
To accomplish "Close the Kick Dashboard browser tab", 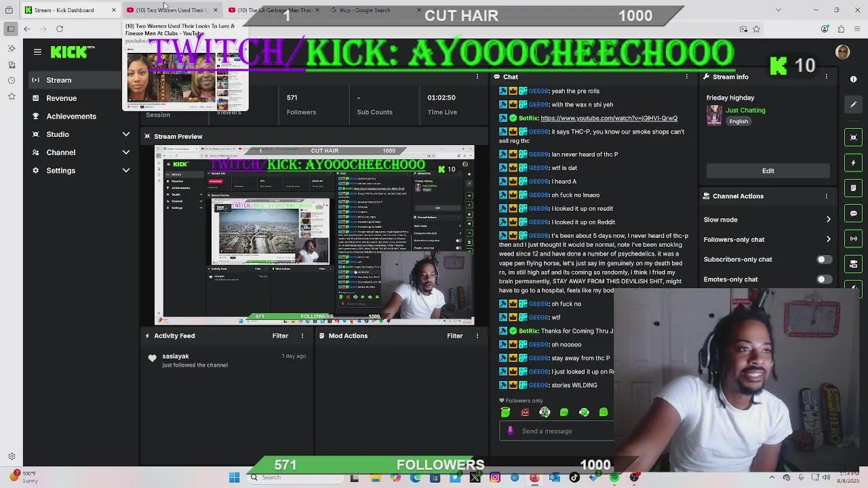I will 113,10.
